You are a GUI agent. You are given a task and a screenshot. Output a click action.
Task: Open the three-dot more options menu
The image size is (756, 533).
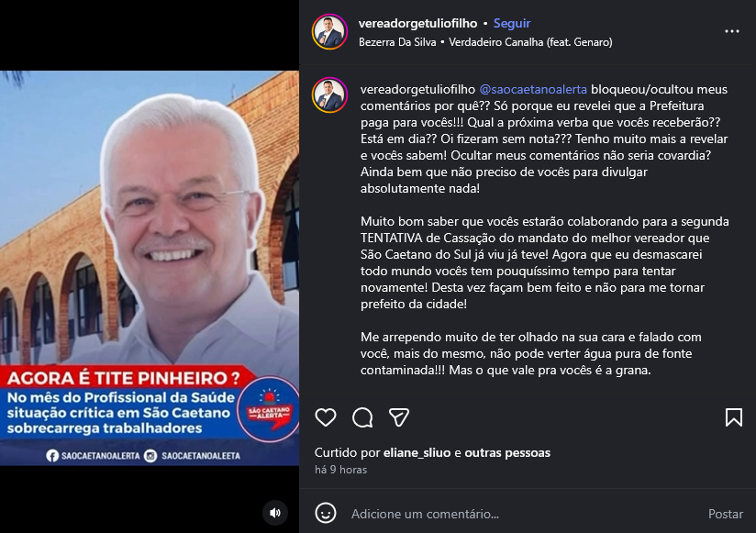732,31
